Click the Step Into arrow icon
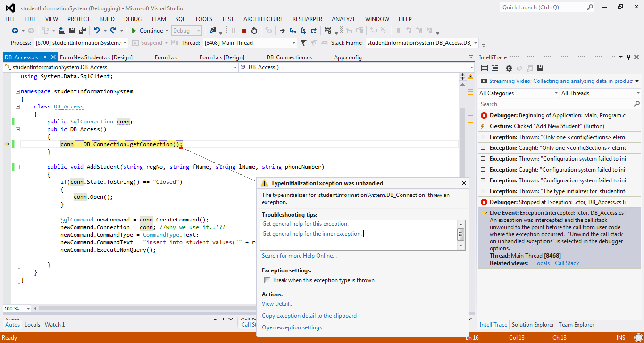 (x=293, y=31)
